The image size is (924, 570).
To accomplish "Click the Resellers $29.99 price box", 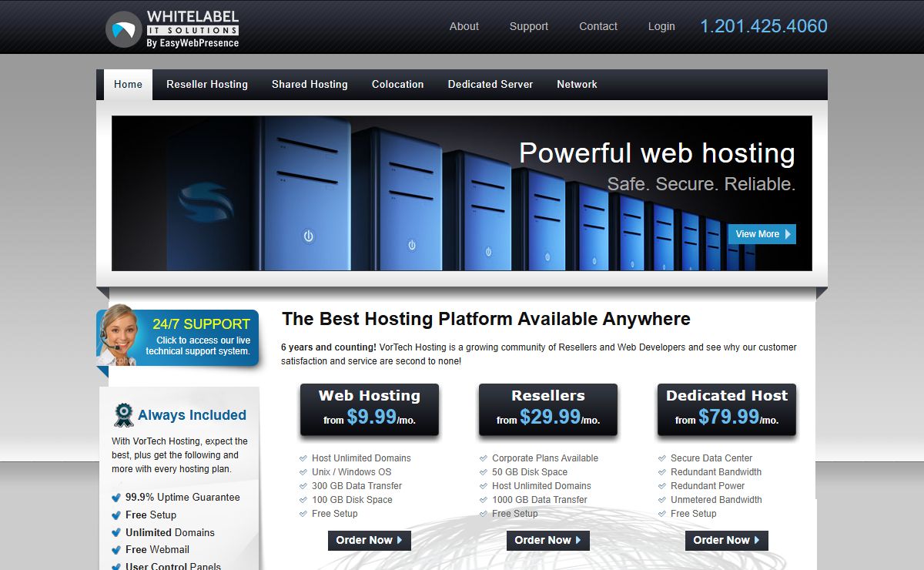I will (548, 410).
